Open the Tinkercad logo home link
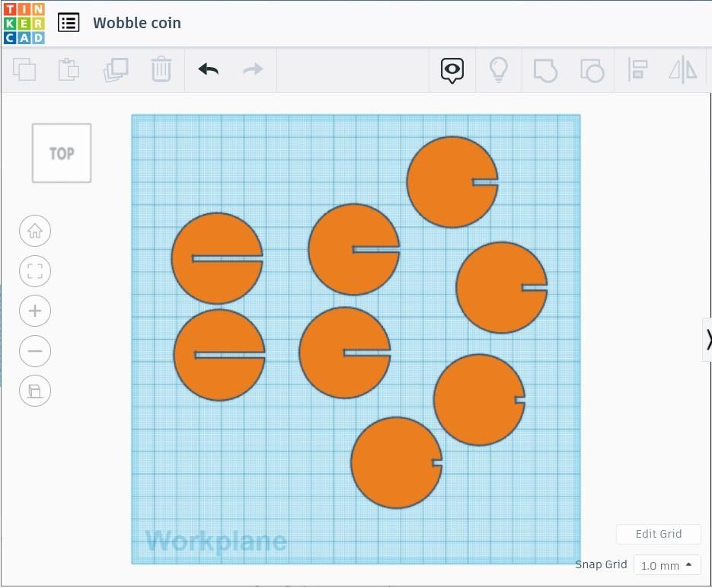Image resolution: width=712 pixels, height=588 pixels. [x=24, y=23]
